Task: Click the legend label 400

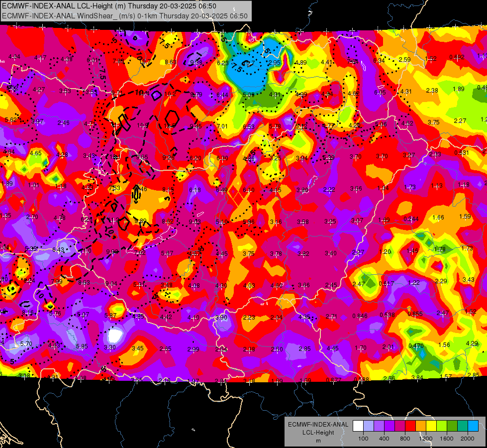Action: coord(384,439)
